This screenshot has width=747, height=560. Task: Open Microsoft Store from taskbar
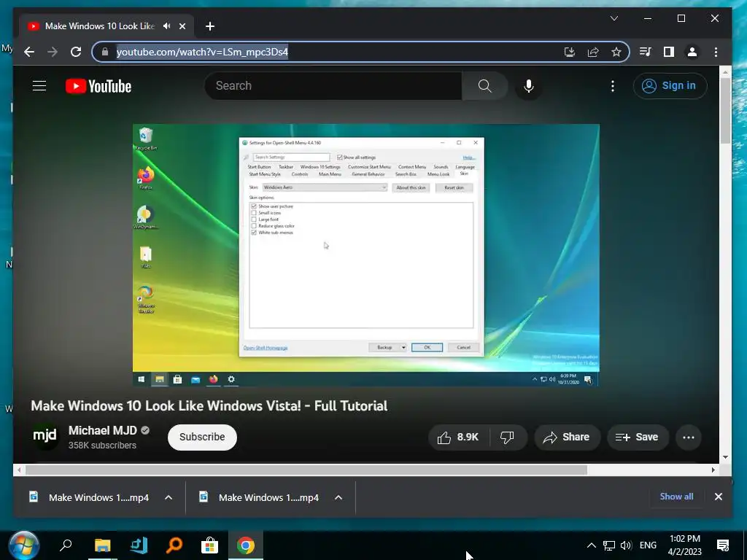209,545
